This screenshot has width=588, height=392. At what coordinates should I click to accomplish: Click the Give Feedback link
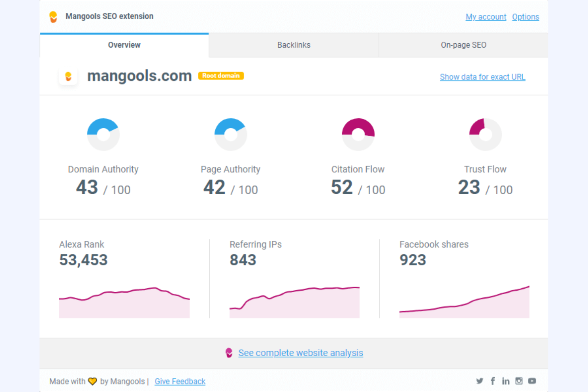pos(180,381)
